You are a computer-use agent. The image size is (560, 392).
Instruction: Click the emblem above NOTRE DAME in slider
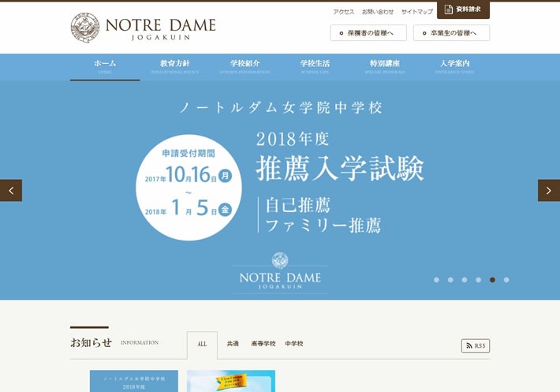click(280, 260)
